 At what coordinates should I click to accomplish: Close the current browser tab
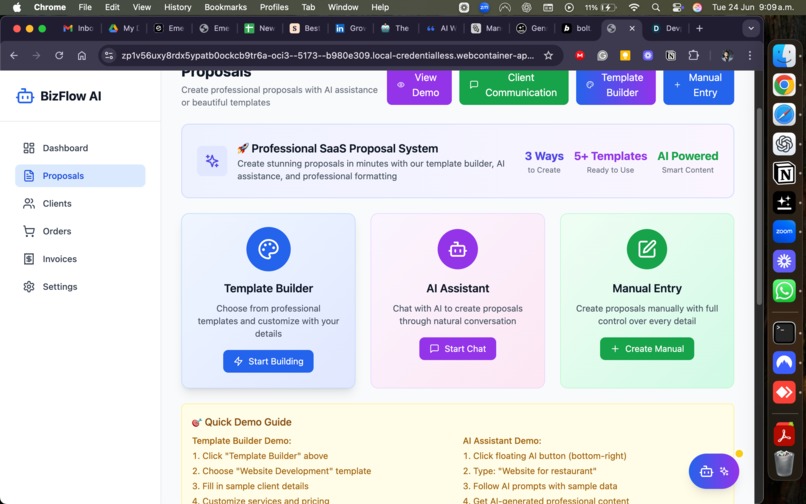coord(632,28)
